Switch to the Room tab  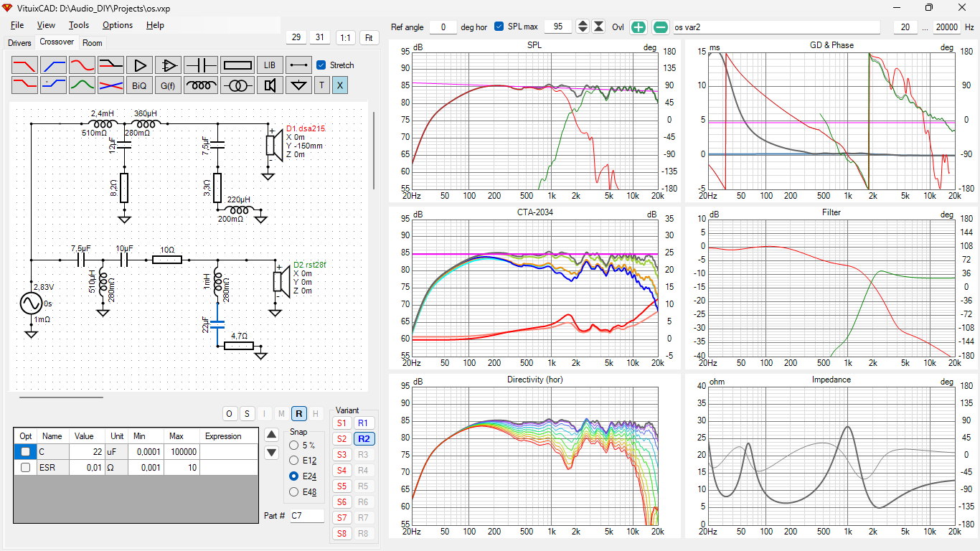(x=93, y=43)
